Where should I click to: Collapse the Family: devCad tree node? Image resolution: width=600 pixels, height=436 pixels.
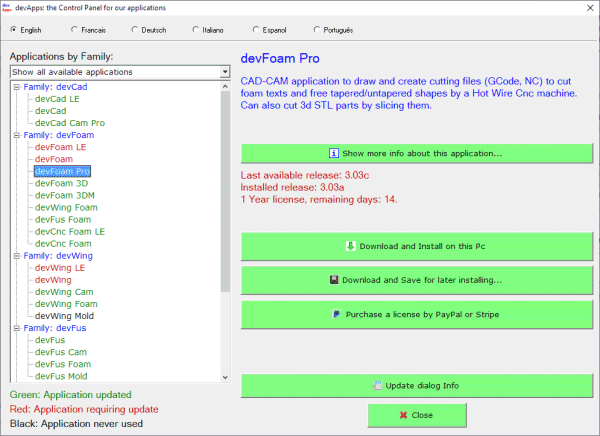tap(16, 87)
